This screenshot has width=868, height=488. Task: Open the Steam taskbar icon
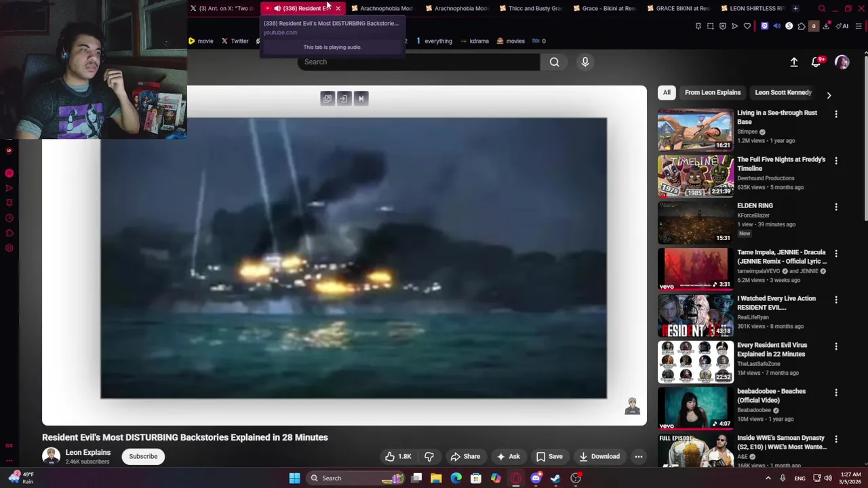[x=555, y=478]
